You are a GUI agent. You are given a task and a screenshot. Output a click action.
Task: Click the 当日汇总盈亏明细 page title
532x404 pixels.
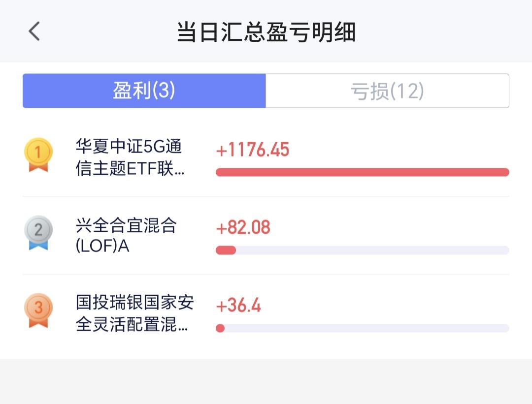pos(266,32)
